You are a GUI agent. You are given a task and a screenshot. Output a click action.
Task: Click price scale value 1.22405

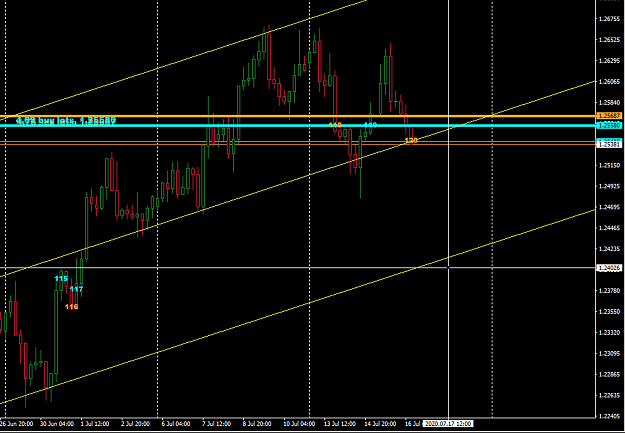609,416
